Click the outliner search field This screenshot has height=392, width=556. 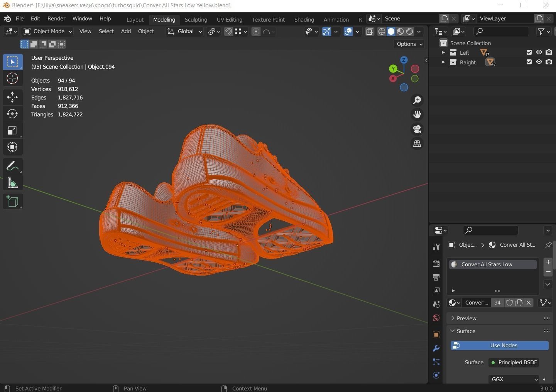coord(500,31)
